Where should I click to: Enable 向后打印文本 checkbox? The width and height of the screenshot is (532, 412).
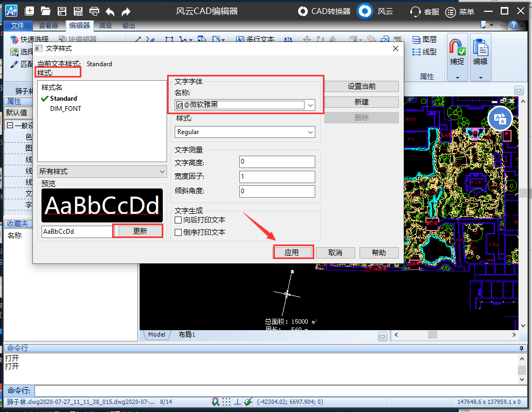(x=178, y=220)
